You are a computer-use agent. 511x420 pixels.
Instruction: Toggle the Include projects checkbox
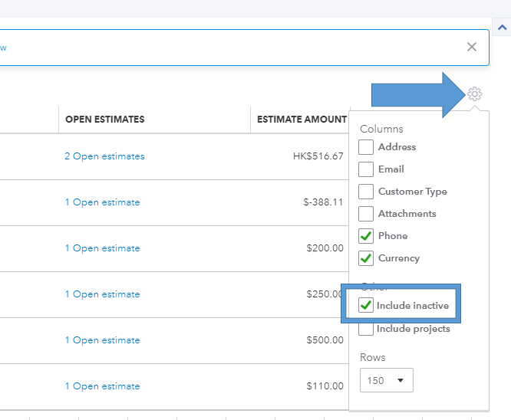point(366,329)
